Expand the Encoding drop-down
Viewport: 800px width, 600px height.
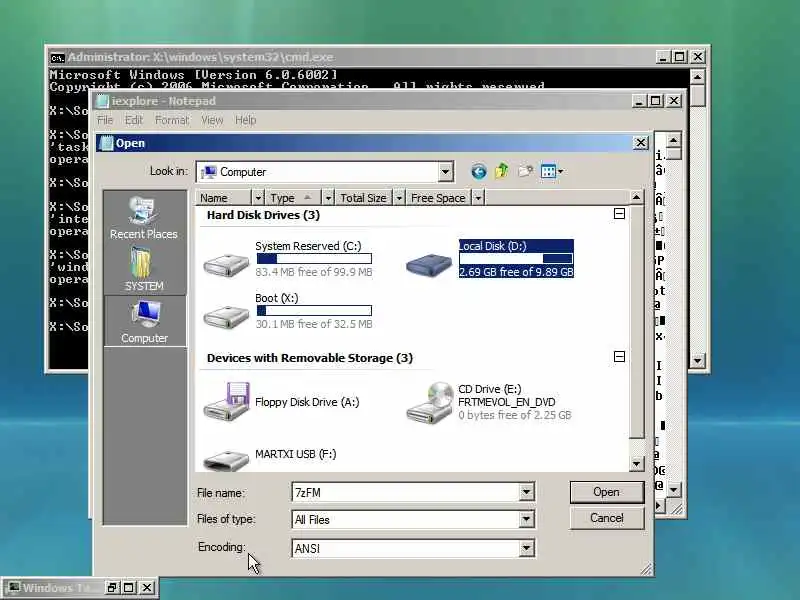coord(526,548)
